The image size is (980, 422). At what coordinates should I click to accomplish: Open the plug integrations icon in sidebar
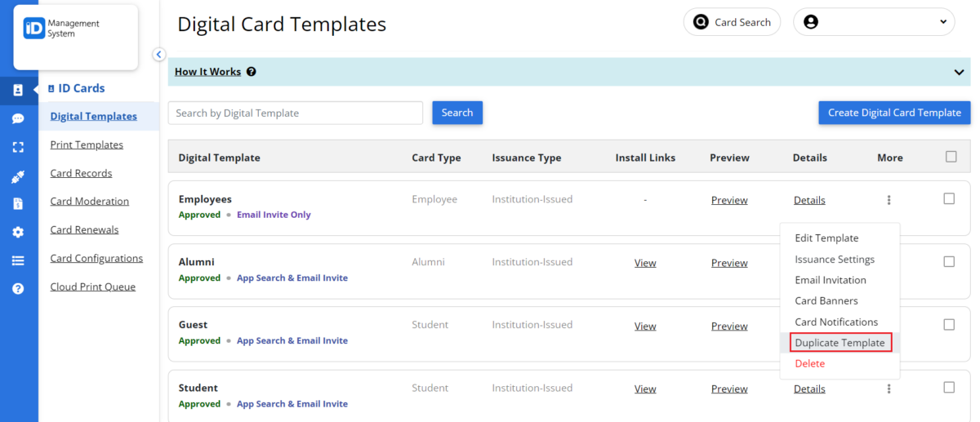pyautogui.click(x=18, y=175)
